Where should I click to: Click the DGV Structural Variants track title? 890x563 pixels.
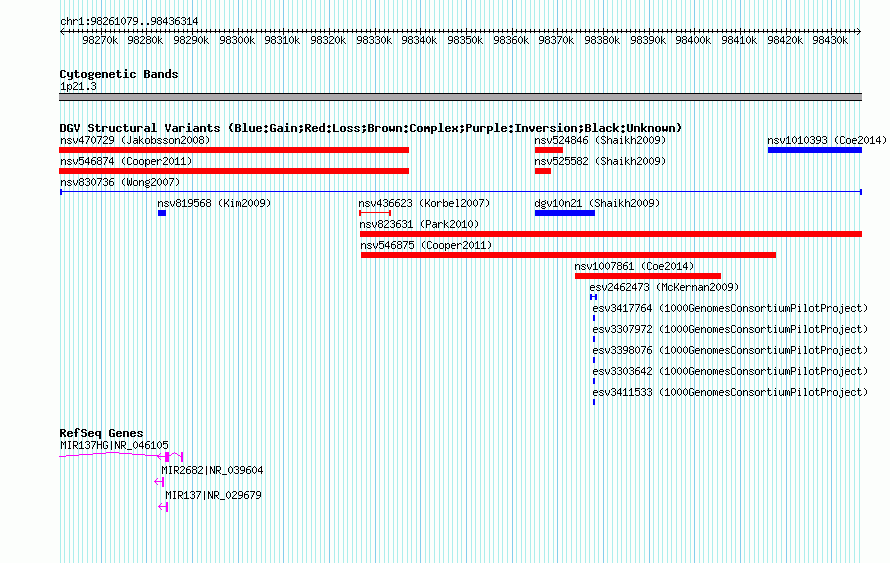pos(370,128)
